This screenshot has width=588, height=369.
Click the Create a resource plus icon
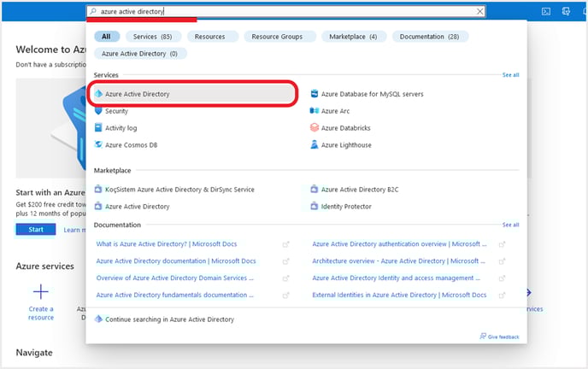(41, 291)
